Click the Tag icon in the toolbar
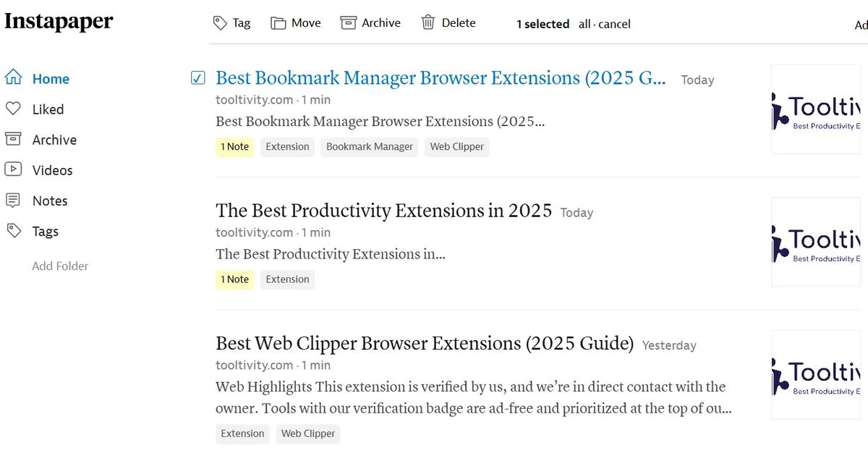 [220, 23]
